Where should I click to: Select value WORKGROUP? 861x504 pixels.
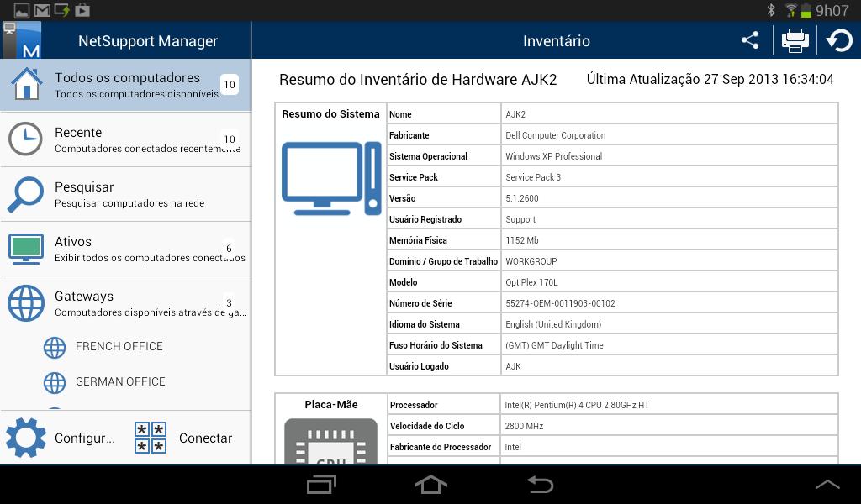point(531,261)
